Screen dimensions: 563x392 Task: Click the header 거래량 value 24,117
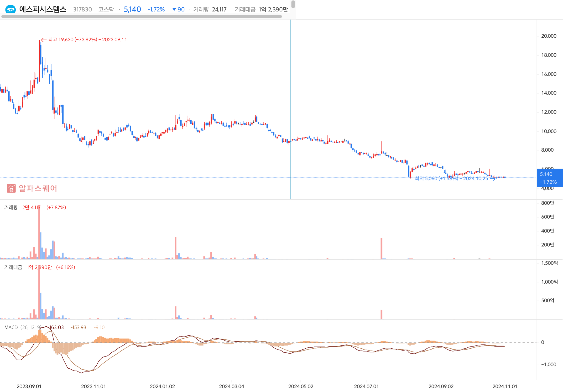(x=219, y=10)
